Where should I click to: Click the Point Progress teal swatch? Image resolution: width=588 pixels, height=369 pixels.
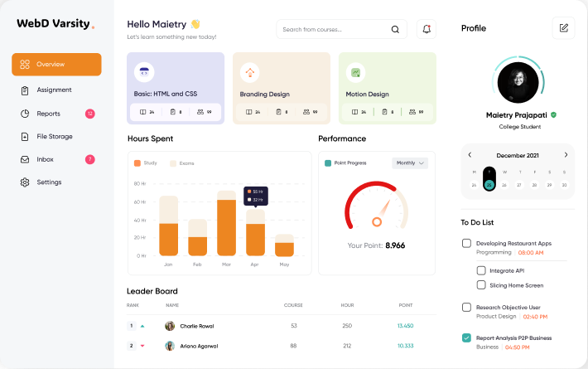(328, 163)
